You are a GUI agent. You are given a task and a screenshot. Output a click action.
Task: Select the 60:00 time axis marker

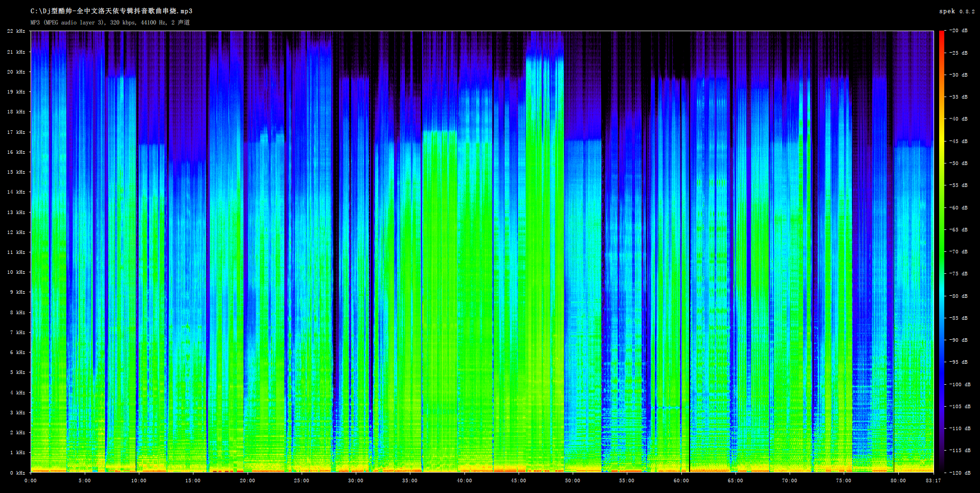coord(681,481)
